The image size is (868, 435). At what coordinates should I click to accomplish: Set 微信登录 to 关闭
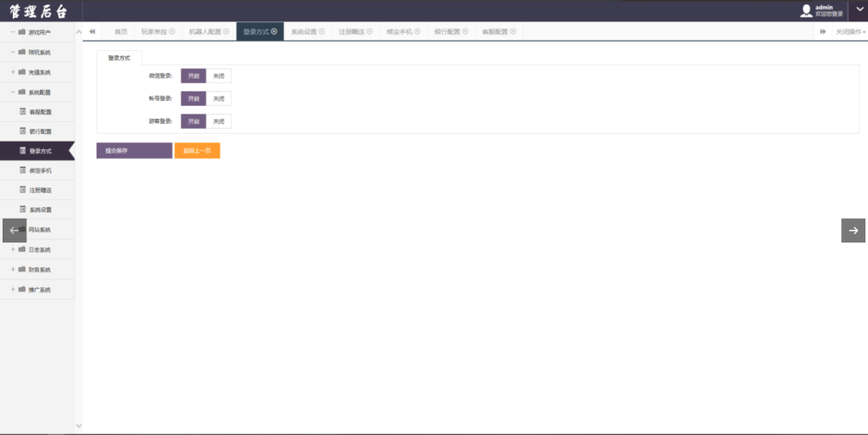click(x=219, y=75)
